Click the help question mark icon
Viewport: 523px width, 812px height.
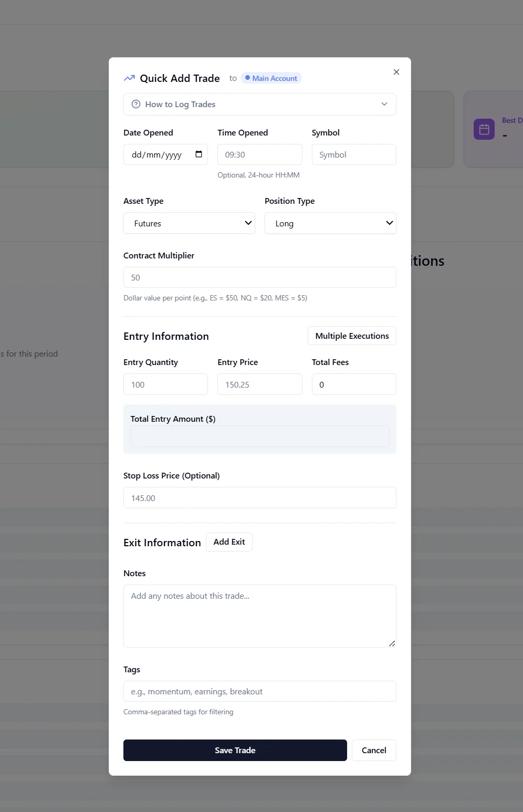(136, 104)
